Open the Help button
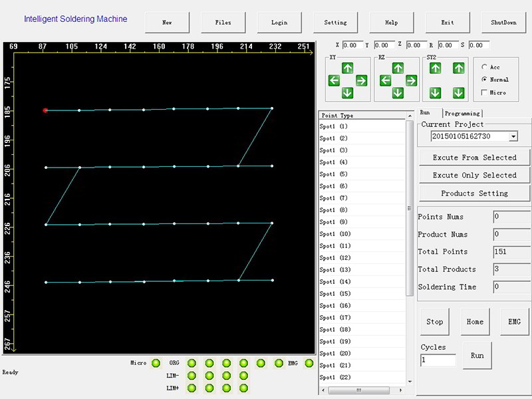 (x=392, y=23)
